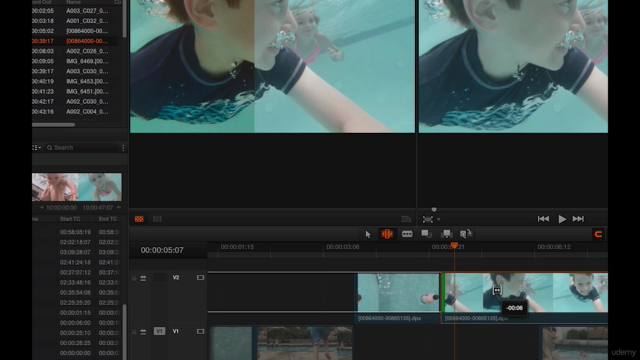Click Start TC value 00:58:05:19

pos(75,232)
